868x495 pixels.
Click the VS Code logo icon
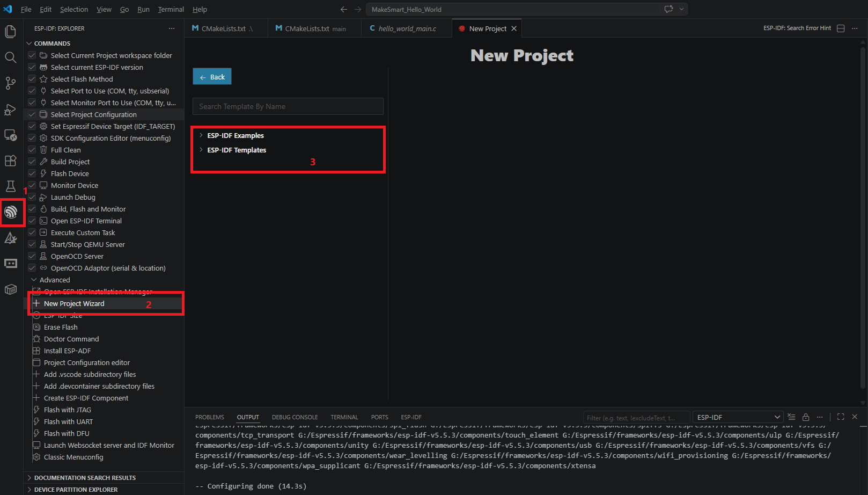[8, 9]
